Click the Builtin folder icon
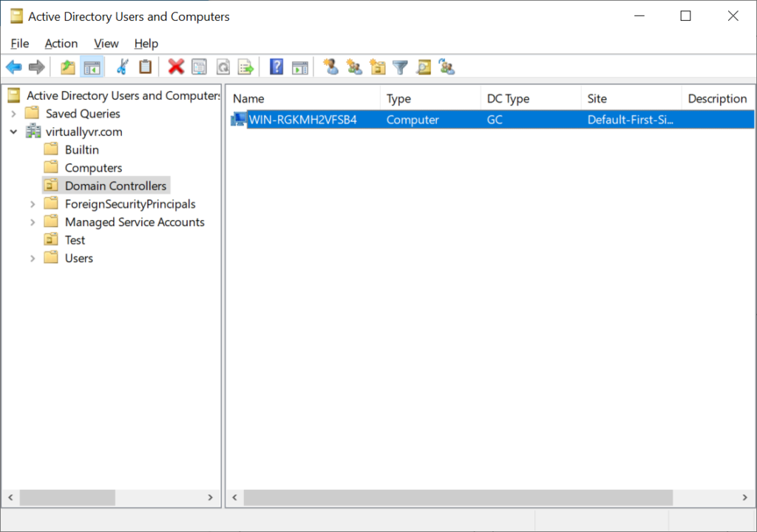This screenshot has width=757, height=532. [51, 150]
